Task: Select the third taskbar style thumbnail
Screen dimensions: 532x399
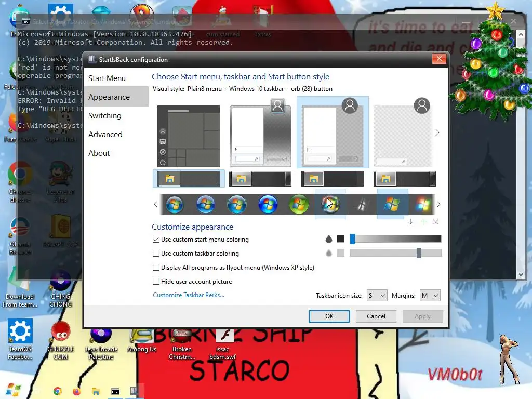Action: (x=332, y=179)
